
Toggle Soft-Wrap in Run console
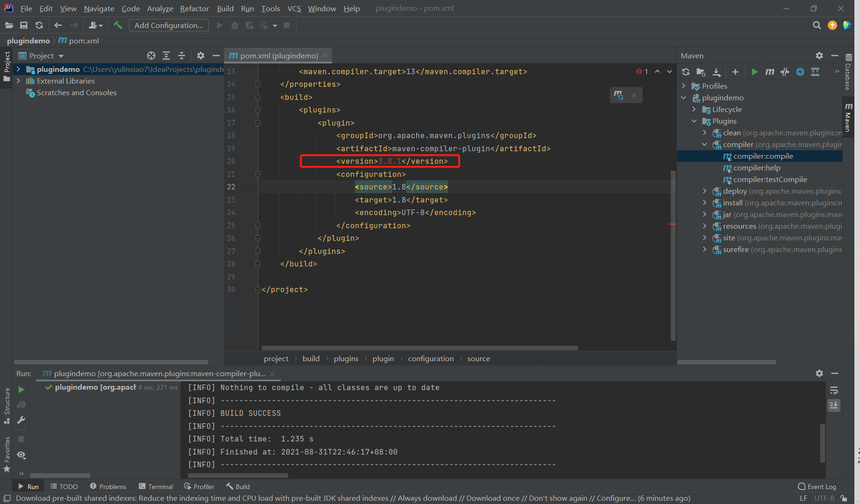point(834,390)
